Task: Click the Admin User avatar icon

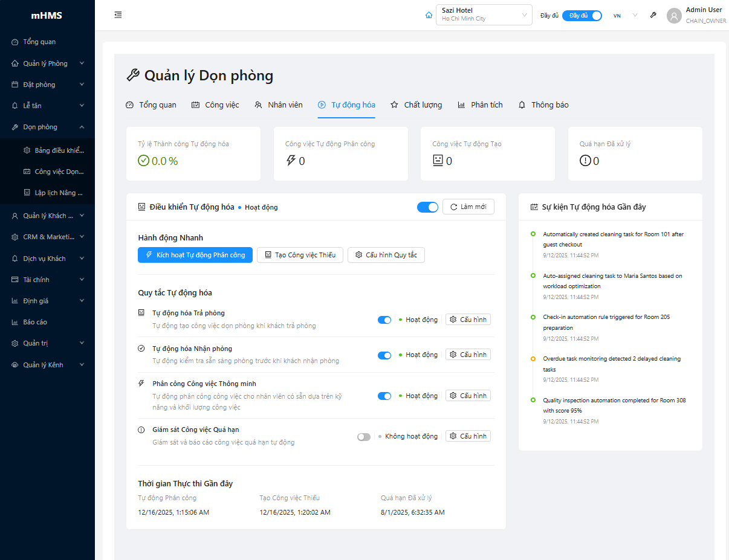Action: point(674,16)
